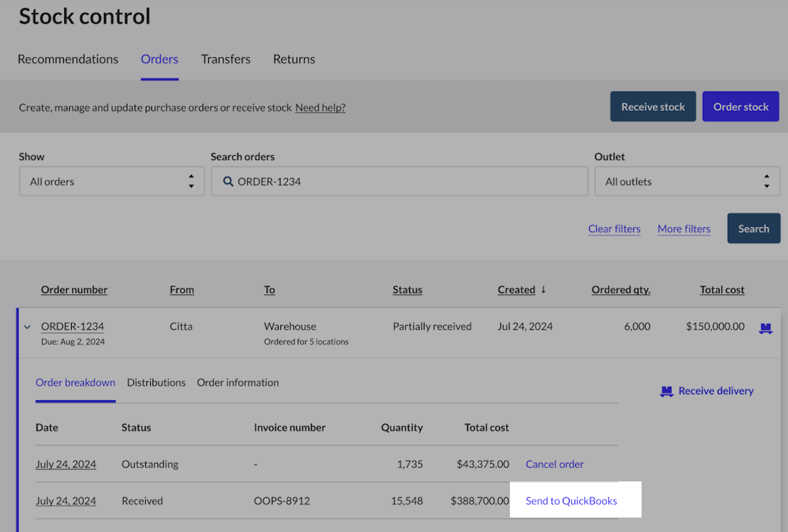Click the Receive stock button
The image size is (788, 532).
(653, 107)
